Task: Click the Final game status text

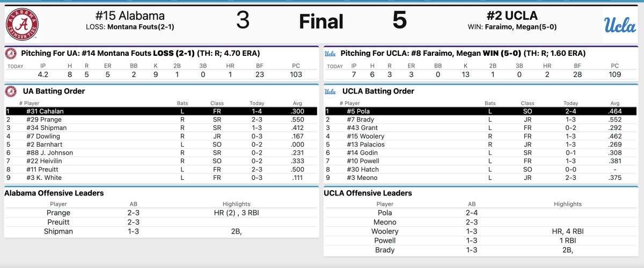Action: point(321,21)
